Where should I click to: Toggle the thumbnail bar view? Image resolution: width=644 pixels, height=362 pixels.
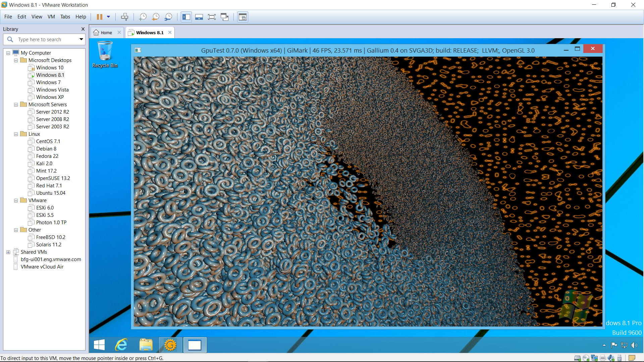click(199, 17)
